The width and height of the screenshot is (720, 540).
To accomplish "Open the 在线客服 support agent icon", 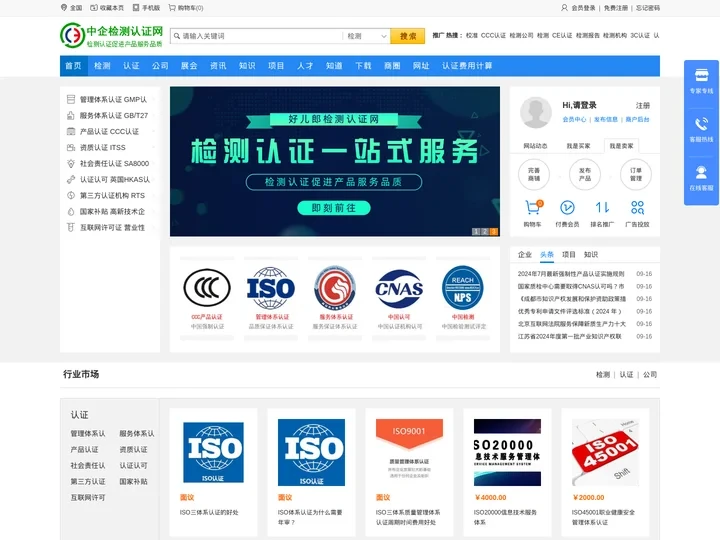I will pos(701,173).
